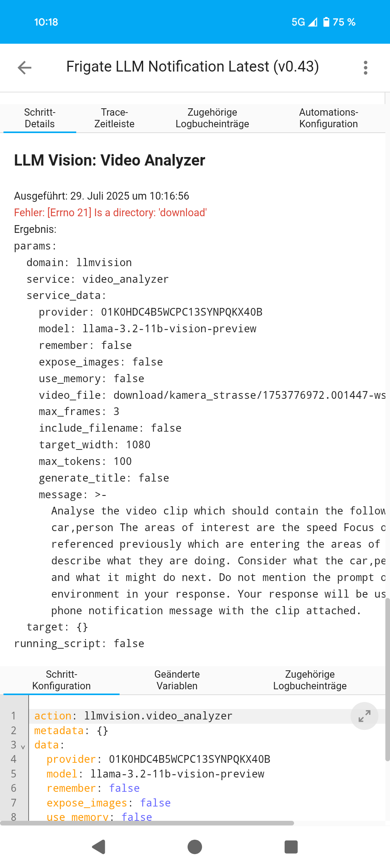Tap the battery status icon

(326, 22)
